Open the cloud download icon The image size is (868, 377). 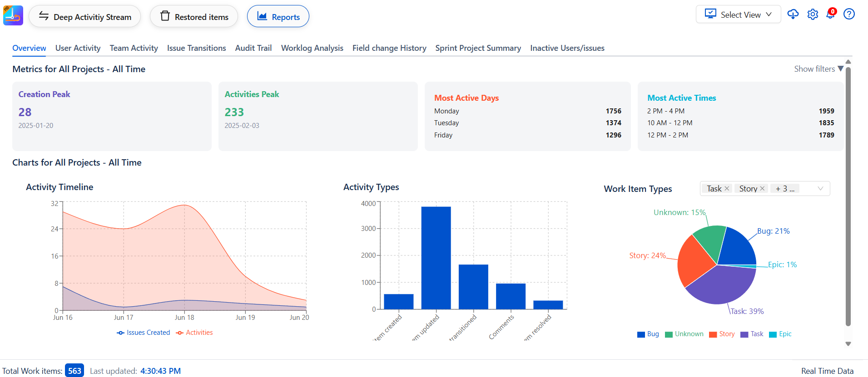click(793, 14)
